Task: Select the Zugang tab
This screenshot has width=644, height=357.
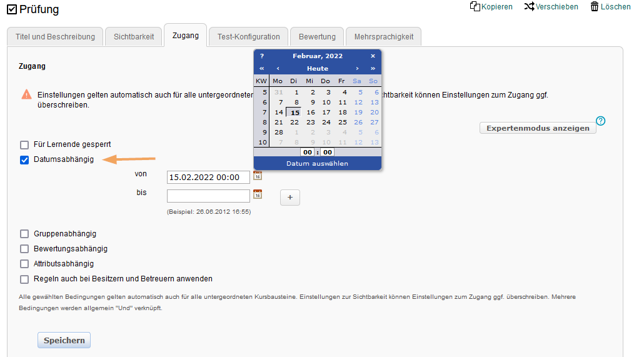Action: click(186, 36)
